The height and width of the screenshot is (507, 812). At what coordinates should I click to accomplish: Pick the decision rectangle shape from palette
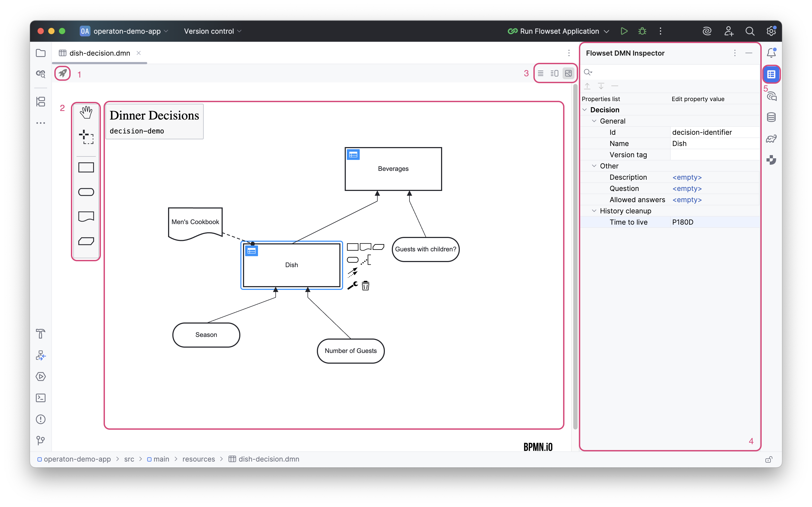click(x=86, y=167)
